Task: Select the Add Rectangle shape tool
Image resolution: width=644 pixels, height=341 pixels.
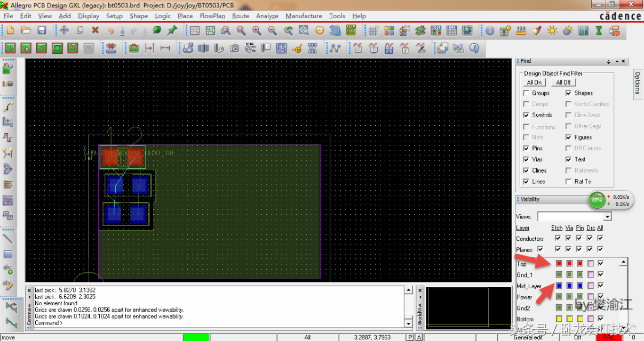Action: [x=8, y=254]
